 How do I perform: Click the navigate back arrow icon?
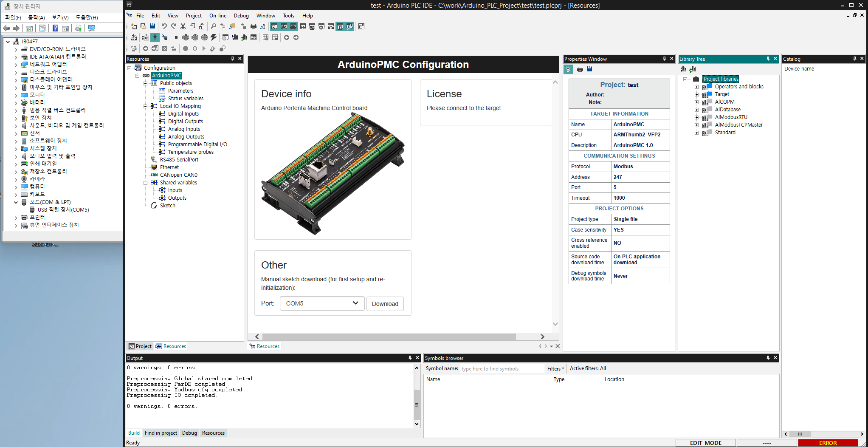[x=287, y=37]
